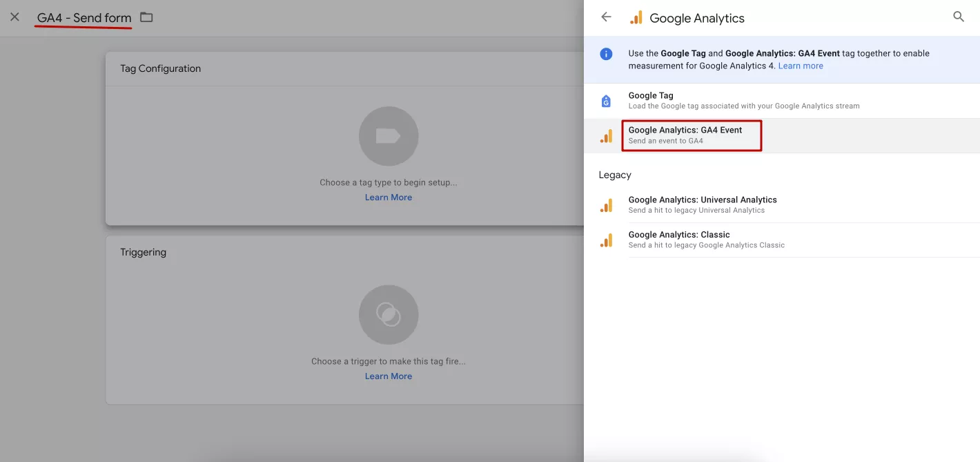Click the Google Analytics panel title
Image resolution: width=980 pixels, height=462 pixels.
(697, 19)
